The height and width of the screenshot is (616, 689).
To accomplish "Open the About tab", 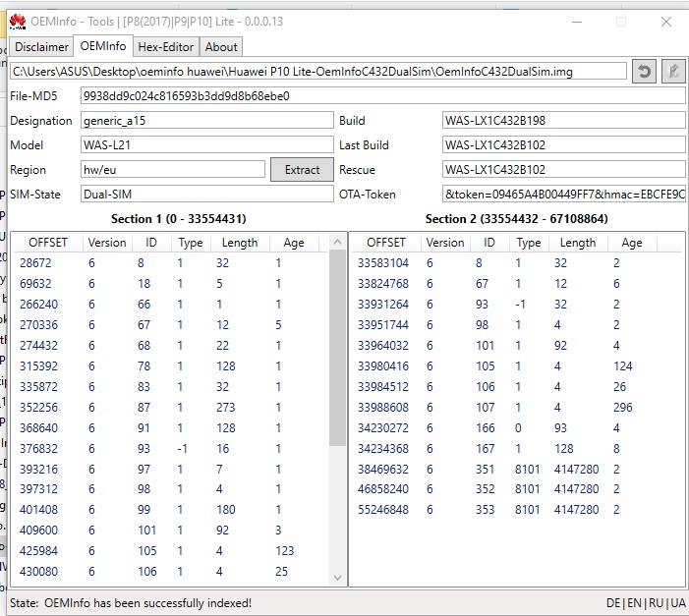I will click(221, 47).
